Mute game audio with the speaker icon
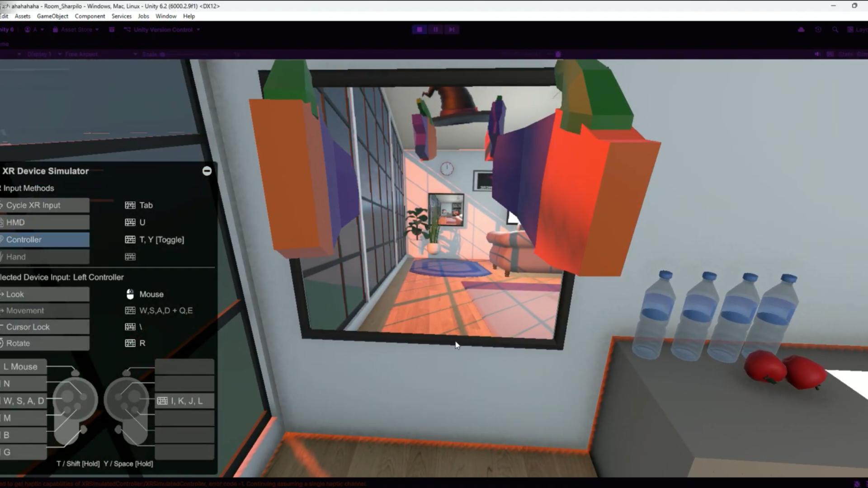The width and height of the screenshot is (868, 488). (817, 54)
